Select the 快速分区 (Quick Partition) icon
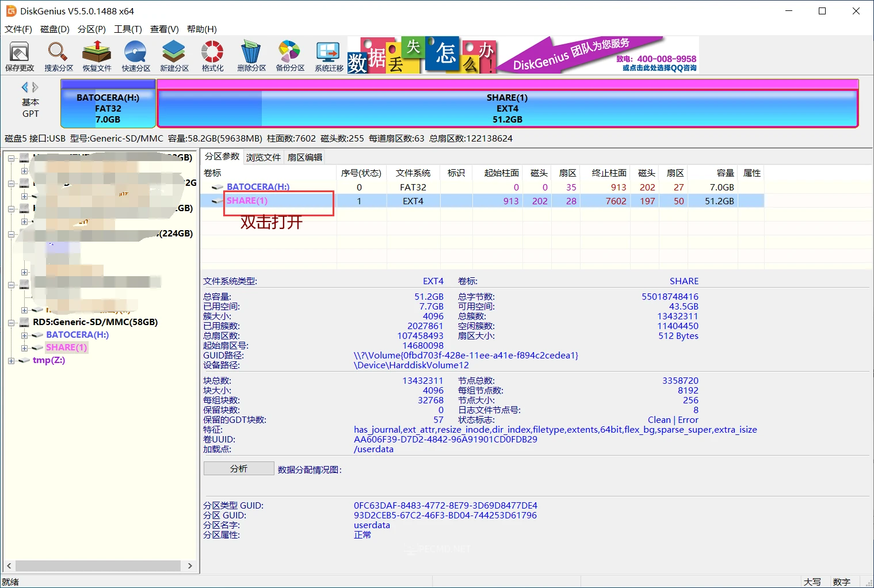Image resolution: width=874 pixels, height=588 pixels. click(x=136, y=56)
